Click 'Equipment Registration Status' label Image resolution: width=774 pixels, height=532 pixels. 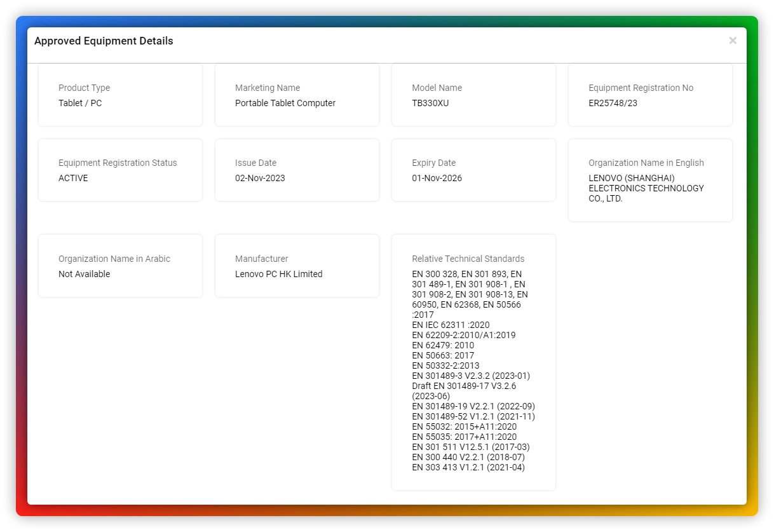(x=118, y=163)
